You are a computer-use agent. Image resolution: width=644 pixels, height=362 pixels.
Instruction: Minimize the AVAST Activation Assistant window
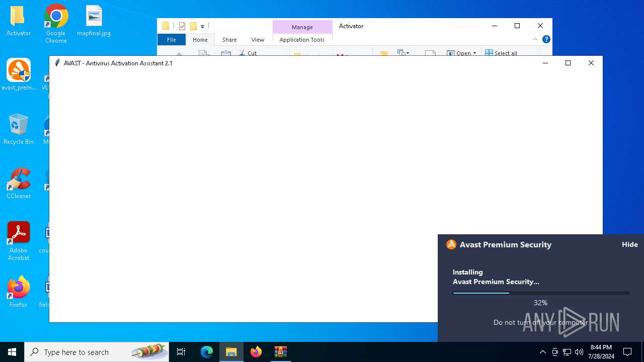[x=545, y=63]
